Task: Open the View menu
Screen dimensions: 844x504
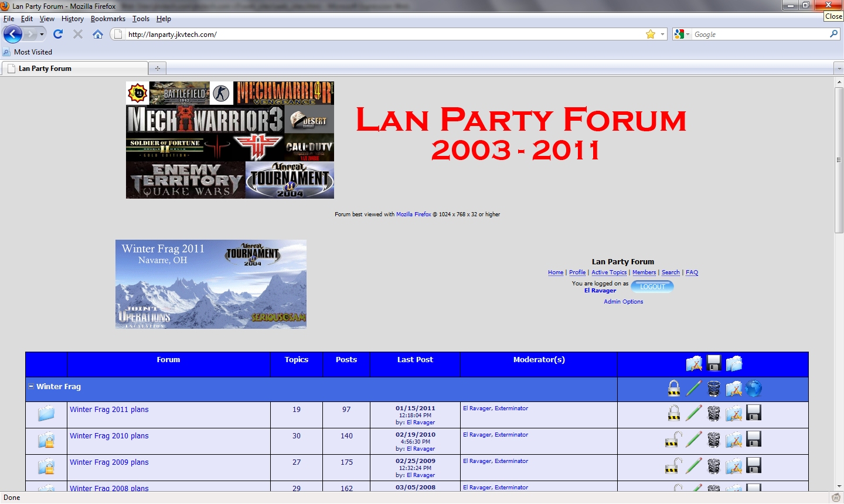Action: (47, 19)
